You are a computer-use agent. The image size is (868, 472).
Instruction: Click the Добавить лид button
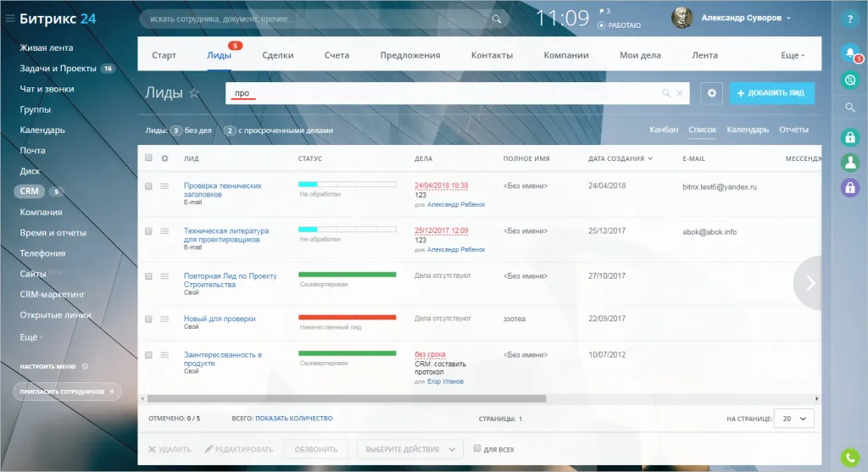point(771,93)
